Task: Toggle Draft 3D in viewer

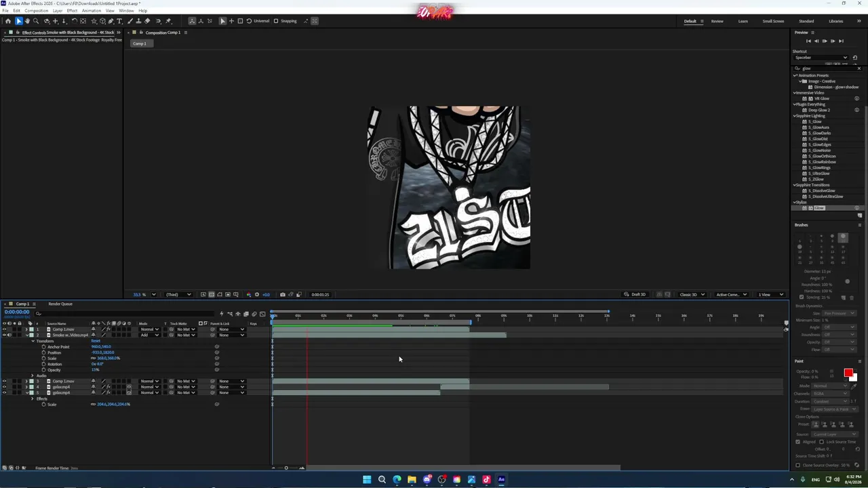Action: tap(635, 295)
